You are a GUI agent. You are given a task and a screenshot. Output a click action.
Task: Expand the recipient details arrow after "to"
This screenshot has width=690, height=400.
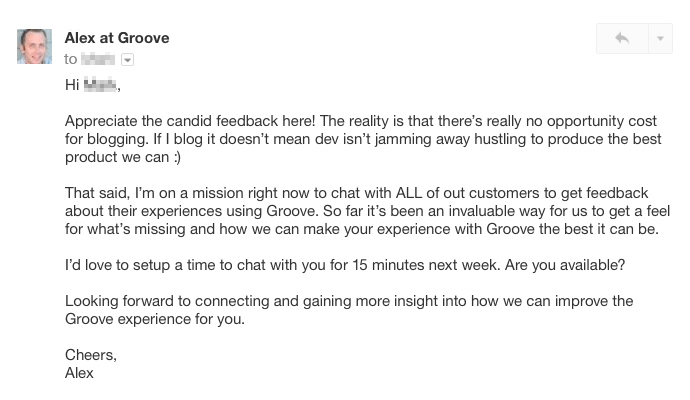pyautogui.click(x=126, y=60)
